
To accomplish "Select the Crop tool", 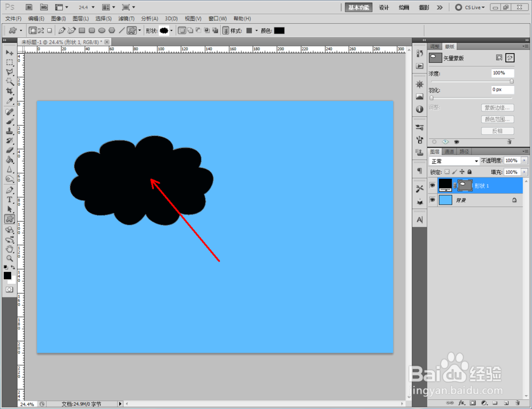I will click(10, 91).
